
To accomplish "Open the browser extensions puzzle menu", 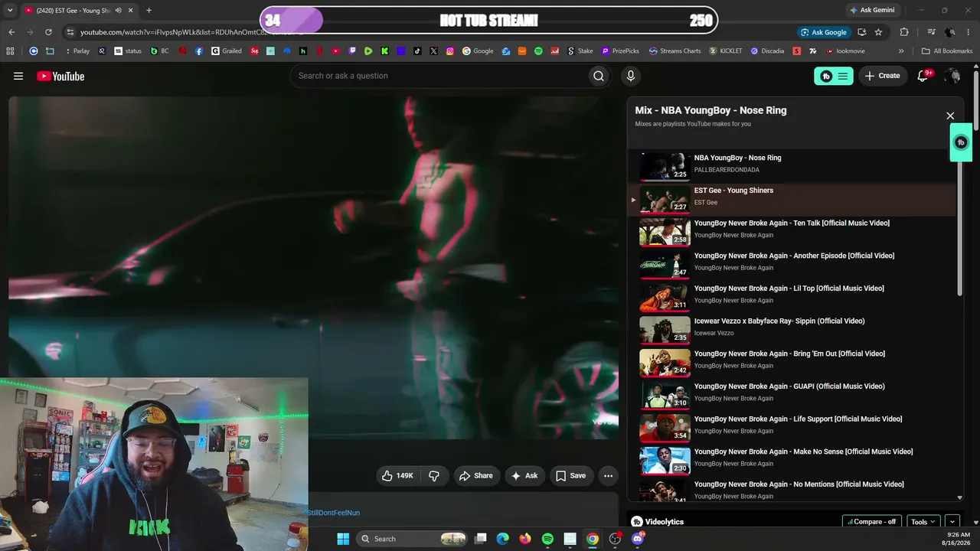I will coord(904,32).
